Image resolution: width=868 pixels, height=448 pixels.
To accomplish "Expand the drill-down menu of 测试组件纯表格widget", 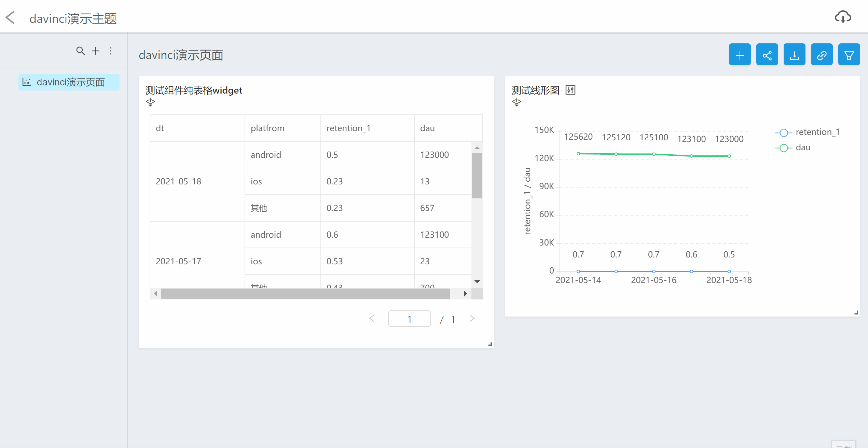I will pos(150,102).
